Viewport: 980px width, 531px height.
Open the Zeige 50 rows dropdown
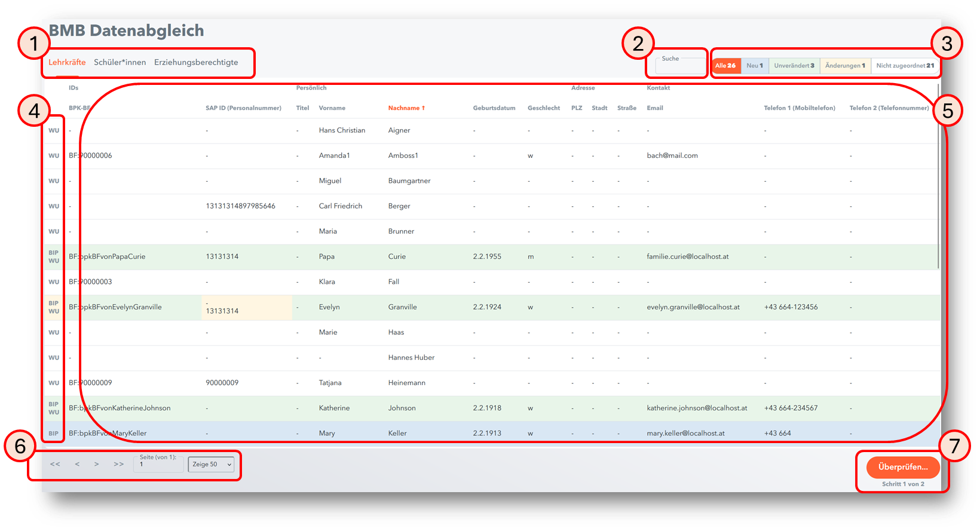tap(212, 465)
